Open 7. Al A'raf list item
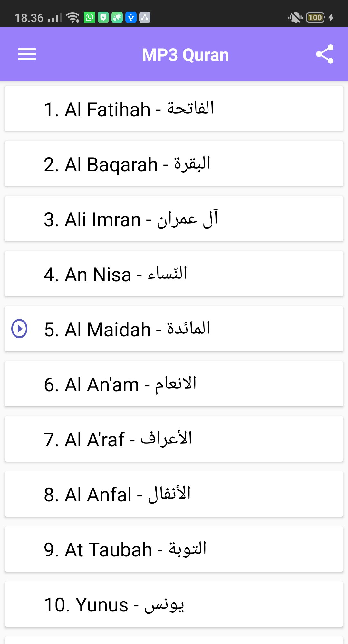 coord(174,439)
